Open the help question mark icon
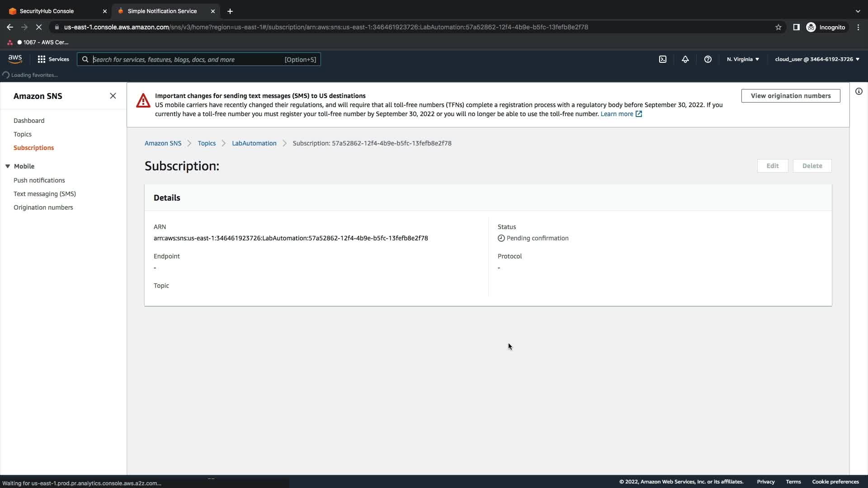868x488 pixels. [708, 59]
